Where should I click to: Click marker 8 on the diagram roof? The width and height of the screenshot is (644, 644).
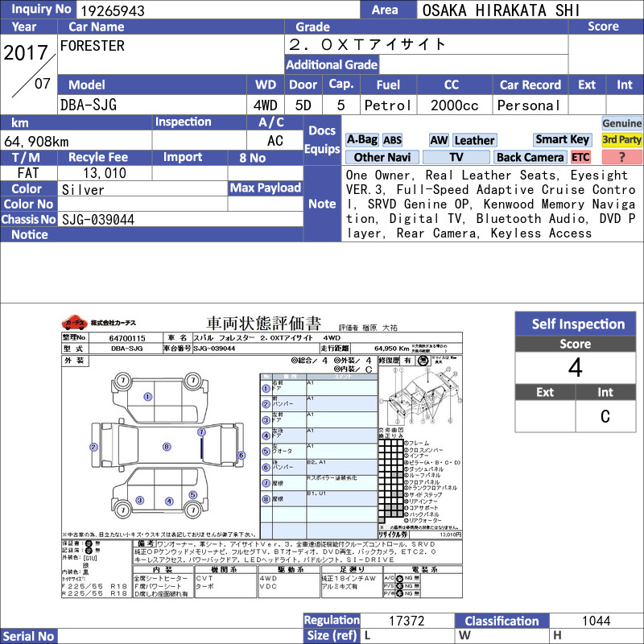[167, 447]
